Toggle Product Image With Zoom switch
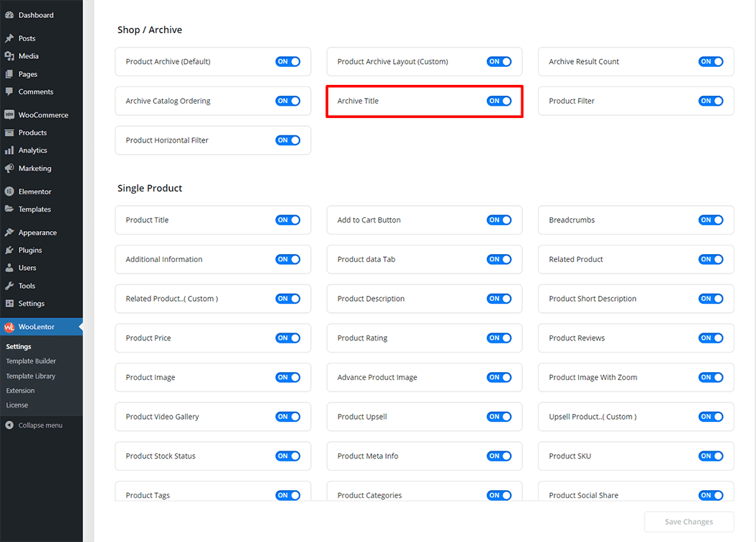Viewport: 756px width, 542px height. coord(710,378)
